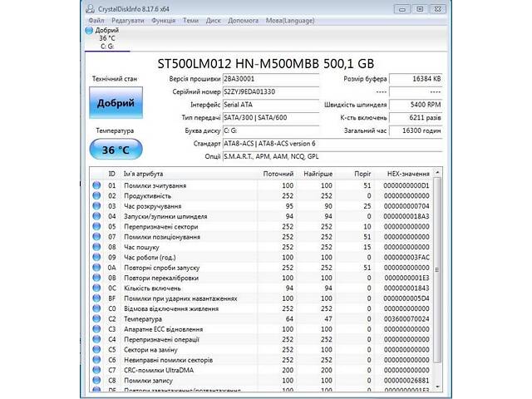Viewport: 532px width, 399px height.
Task: Click the ID column header
Action: click(x=111, y=174)
